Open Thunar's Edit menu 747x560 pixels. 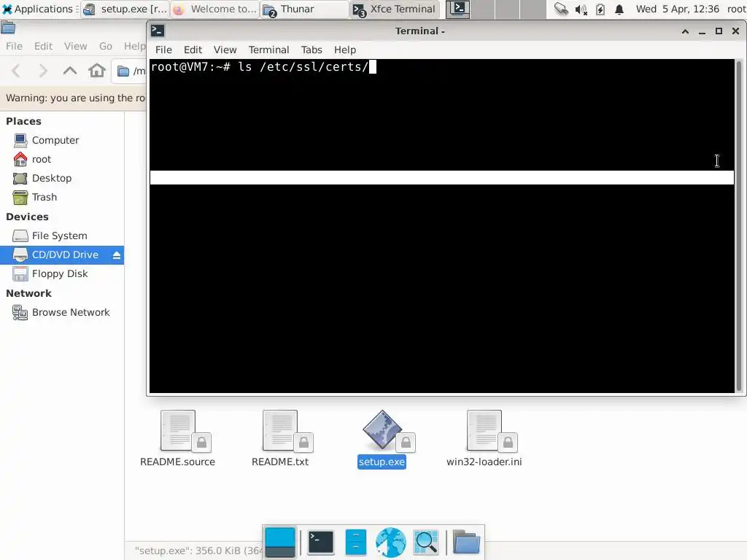(x=43, y=46)
